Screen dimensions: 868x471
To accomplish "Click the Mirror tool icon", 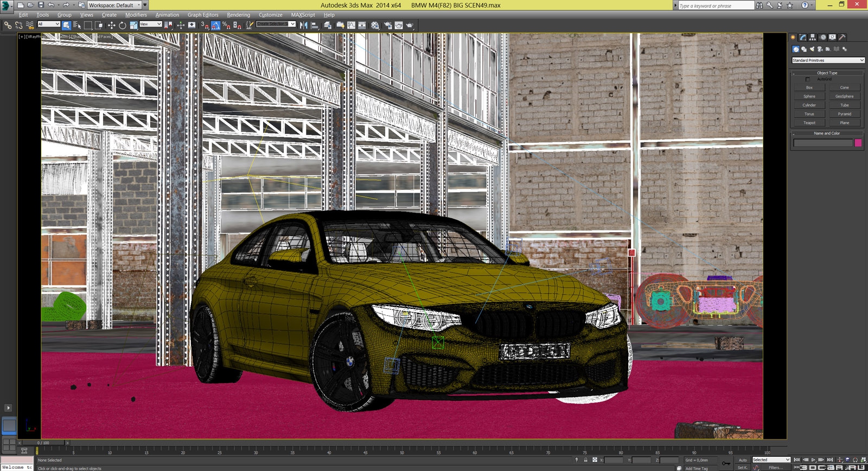I will click(x=304, y=25).
